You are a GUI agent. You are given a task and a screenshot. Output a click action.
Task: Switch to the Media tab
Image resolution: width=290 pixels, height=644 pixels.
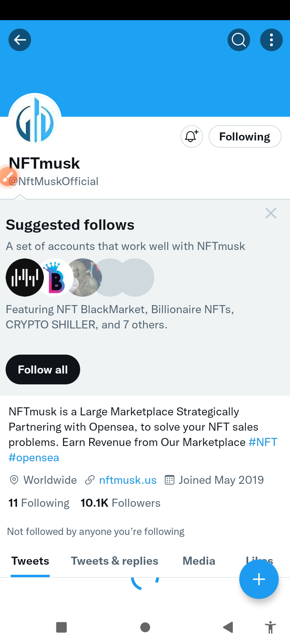click(199, 561)
